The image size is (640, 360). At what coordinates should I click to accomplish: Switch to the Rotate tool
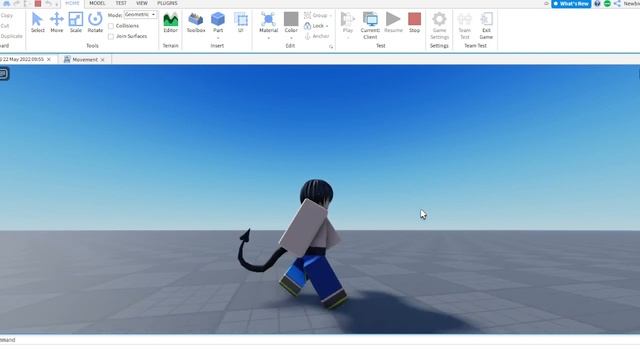click(x=95, y=22)
